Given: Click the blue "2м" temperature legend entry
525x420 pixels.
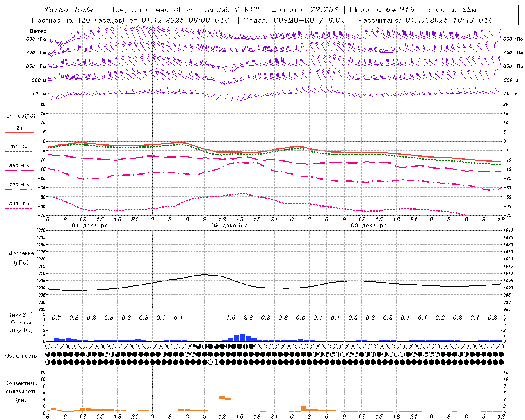Looking at the screenshot, I should click(19, 128).
